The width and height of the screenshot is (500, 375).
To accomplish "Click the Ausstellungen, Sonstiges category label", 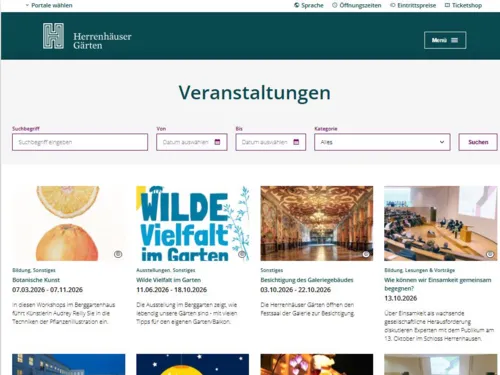I will [x=166, y=270].
